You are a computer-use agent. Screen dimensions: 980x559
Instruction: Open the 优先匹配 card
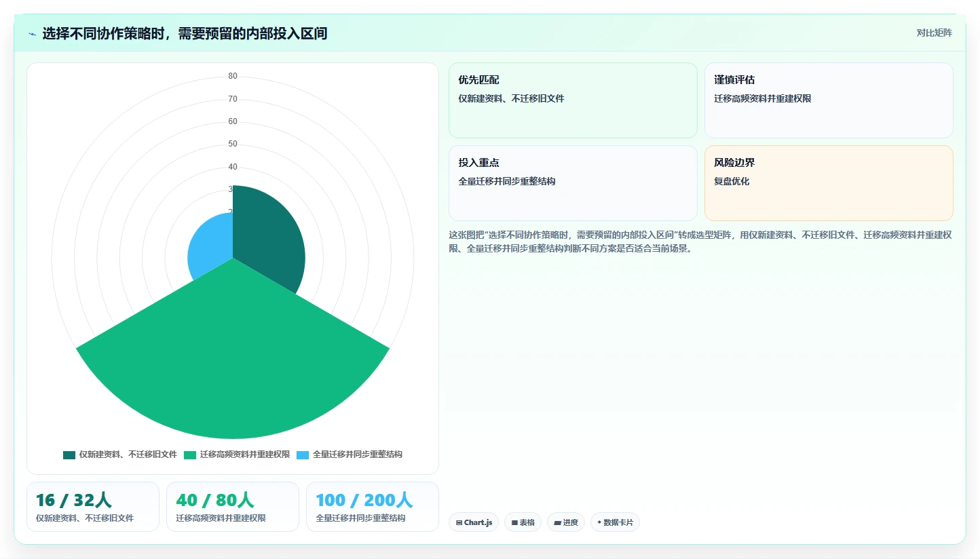[573, 100]
